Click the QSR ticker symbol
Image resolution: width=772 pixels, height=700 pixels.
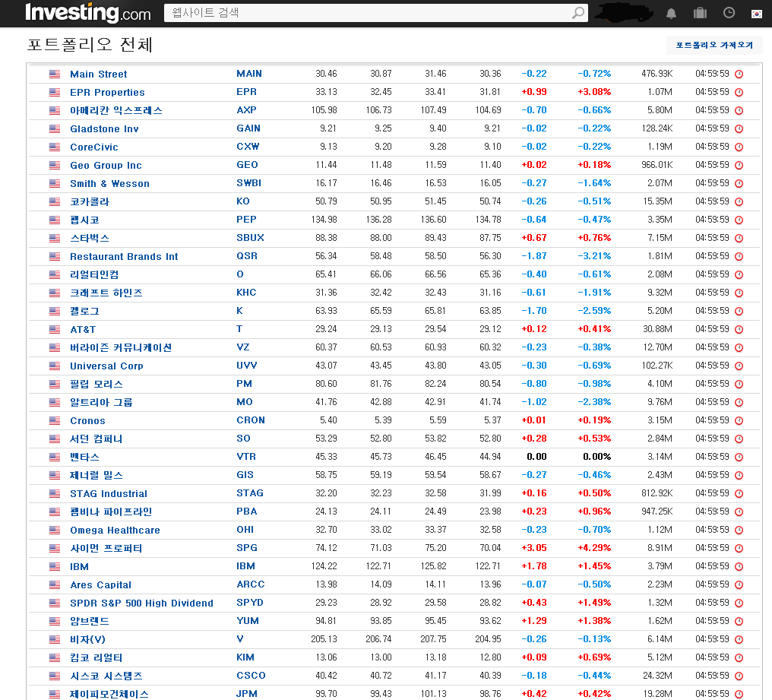tap(247, 255)
